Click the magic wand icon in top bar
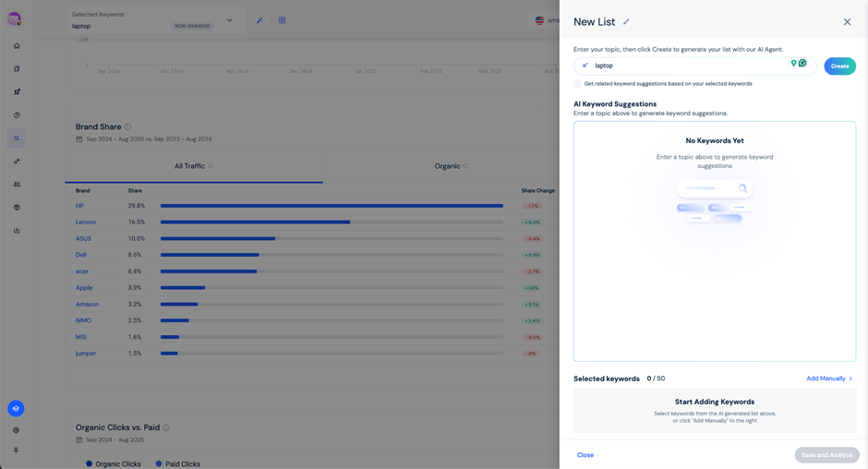Screen dimensions: 868x469 pos(259,20)
